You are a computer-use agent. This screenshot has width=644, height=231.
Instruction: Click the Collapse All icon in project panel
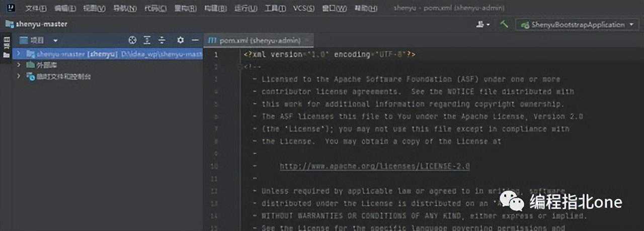point(162,40)
